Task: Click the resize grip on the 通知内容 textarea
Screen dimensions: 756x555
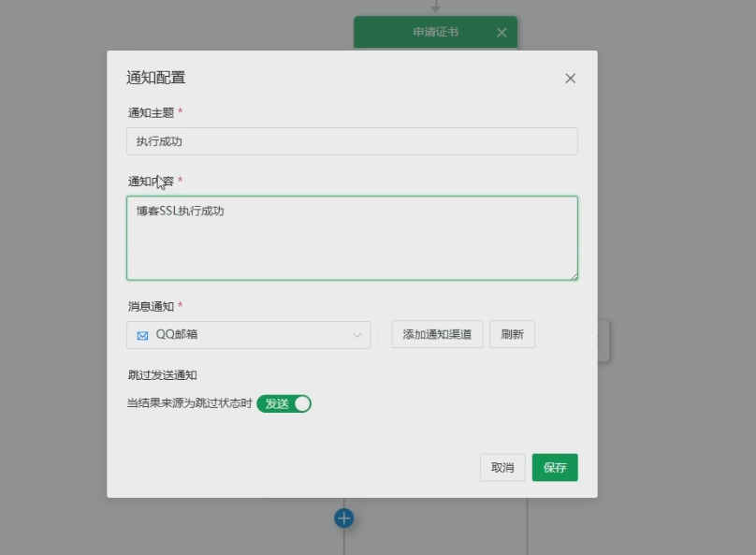Action: (574, 275)
